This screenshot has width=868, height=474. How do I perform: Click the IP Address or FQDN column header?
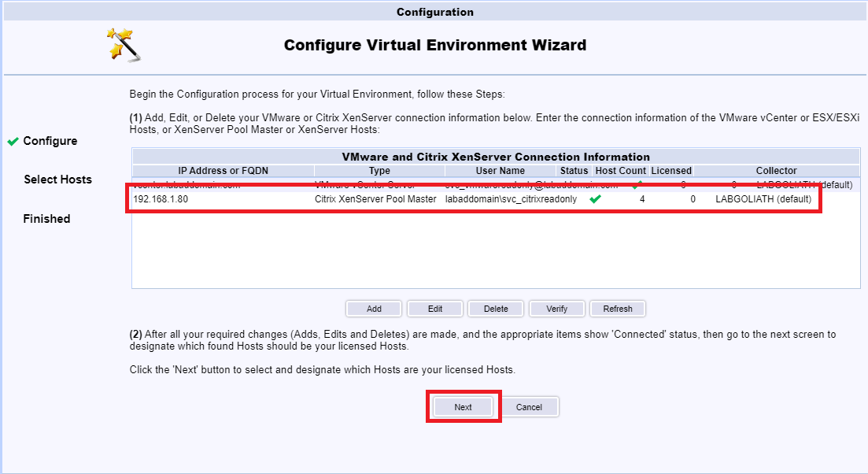pyautogui.click(x=223, y=171)
